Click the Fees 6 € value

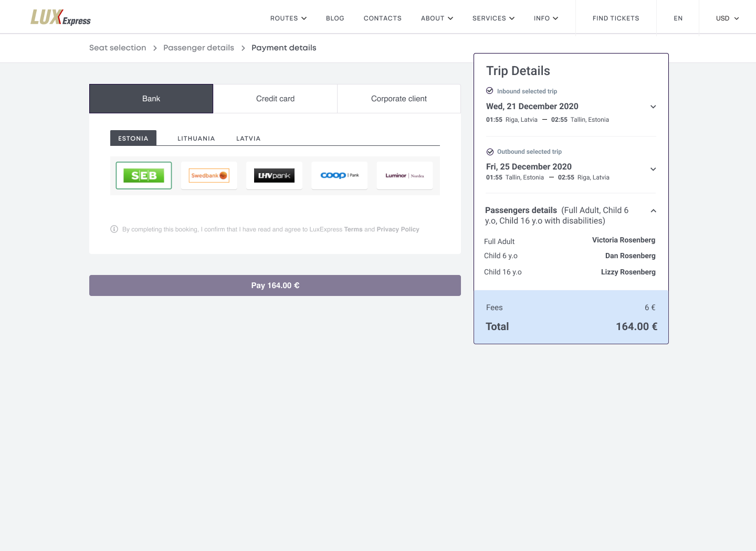point(650,308)
